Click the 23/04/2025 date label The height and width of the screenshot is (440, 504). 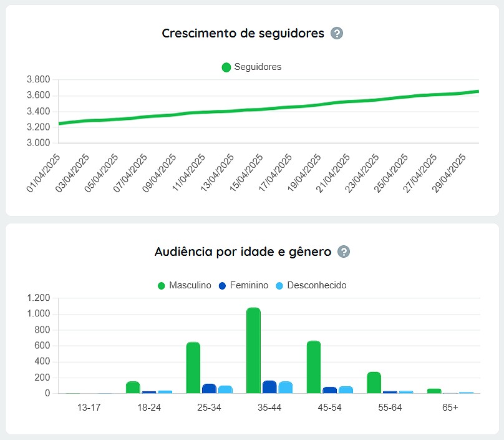362,173
